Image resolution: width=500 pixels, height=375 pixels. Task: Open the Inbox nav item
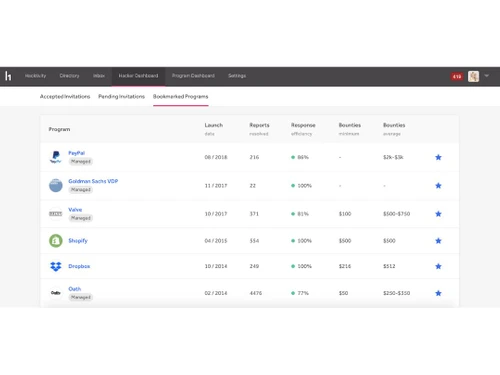tap(99, 76)
